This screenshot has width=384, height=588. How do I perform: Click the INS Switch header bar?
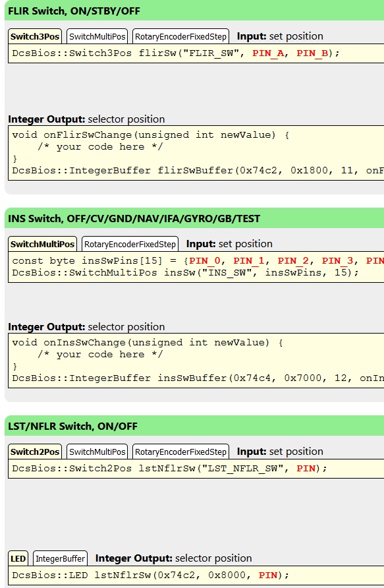pyautogui.click(x=194, y=218)
